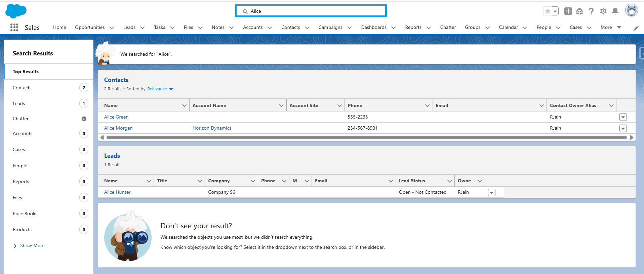The width and height of the screenshot is (644, 274).
Task: Open the Leads results section heading
Action: coord(112,156)
